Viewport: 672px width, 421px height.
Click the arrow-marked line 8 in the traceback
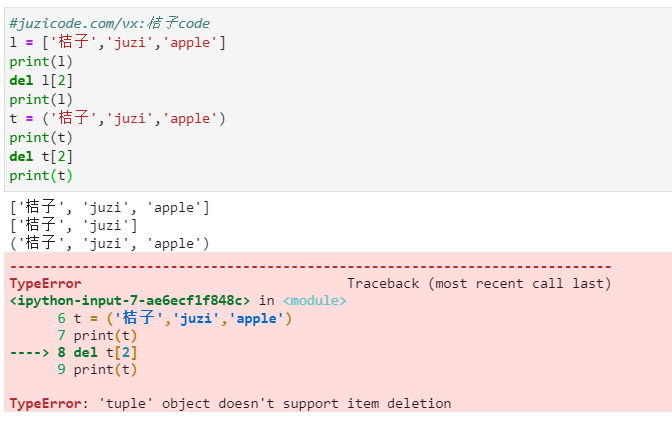pyautogui.click(x=74, y=352)
